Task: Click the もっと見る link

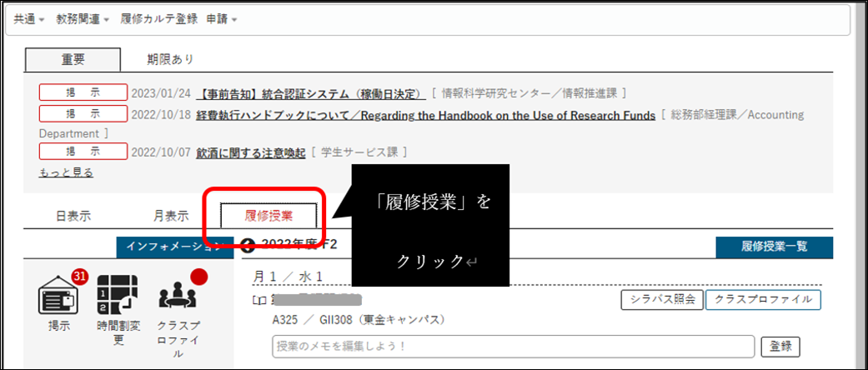Action: coord(67,172)
